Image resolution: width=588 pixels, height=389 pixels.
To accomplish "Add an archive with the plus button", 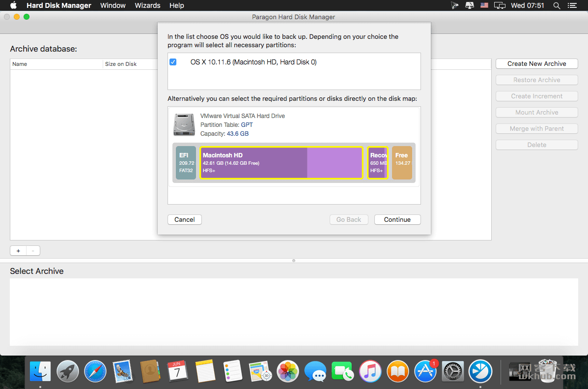I will pyautogui.click(x=18, y=250).
